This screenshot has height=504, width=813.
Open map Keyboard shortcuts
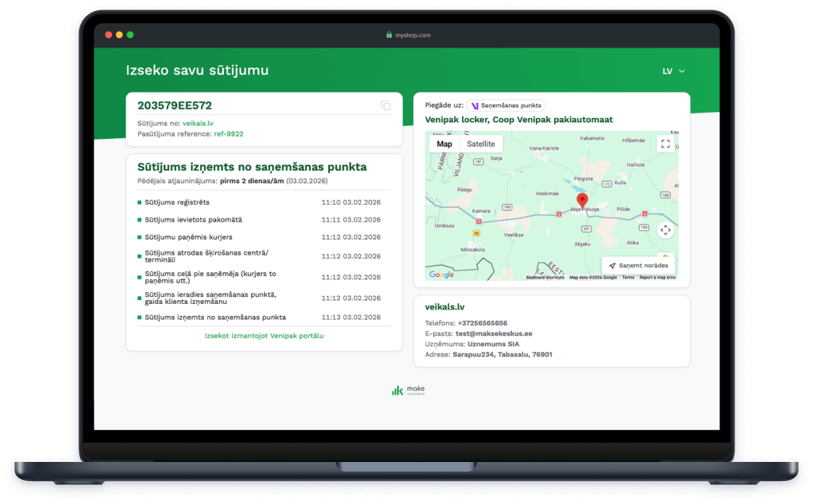tap(545, 278)
